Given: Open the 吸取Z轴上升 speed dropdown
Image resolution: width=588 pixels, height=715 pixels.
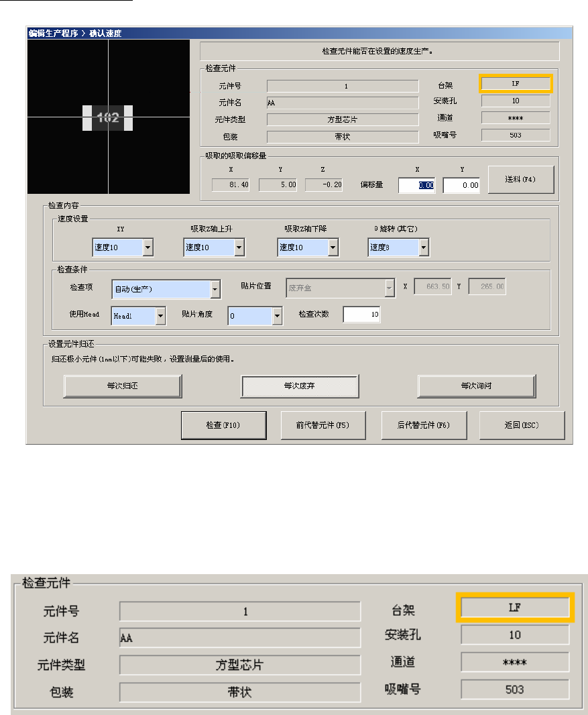Looking at the screenshot, I should click(239, 248).
